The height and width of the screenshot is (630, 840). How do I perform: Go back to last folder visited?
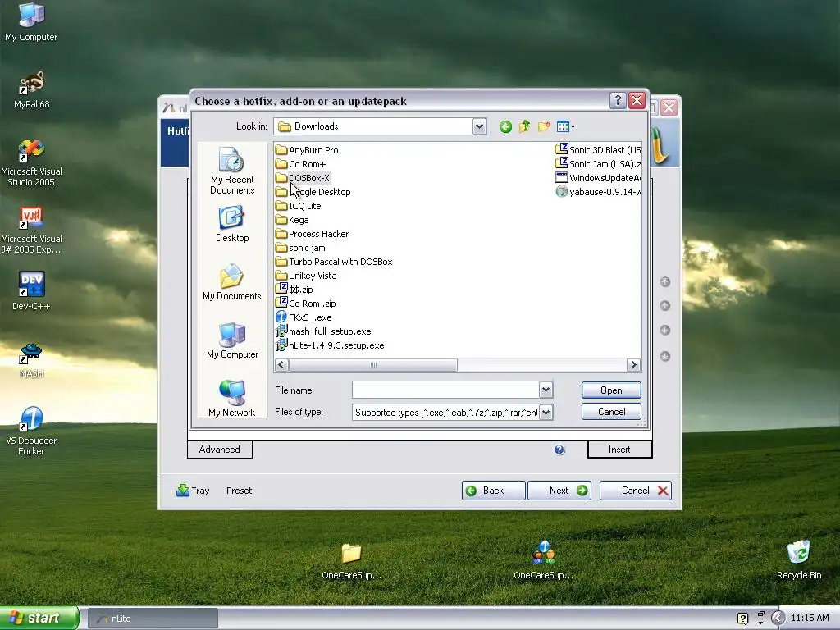click(505, 127)
